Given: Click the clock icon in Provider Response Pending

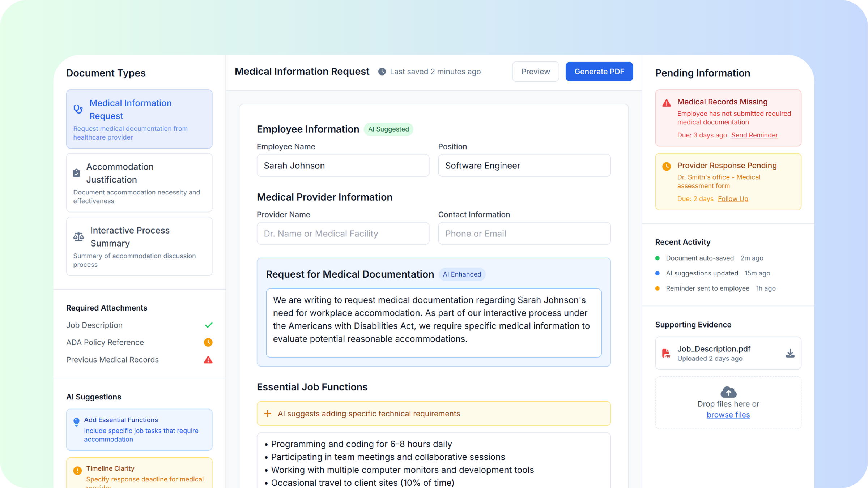Looking at the screenshot, I should [x=667, y=166].
